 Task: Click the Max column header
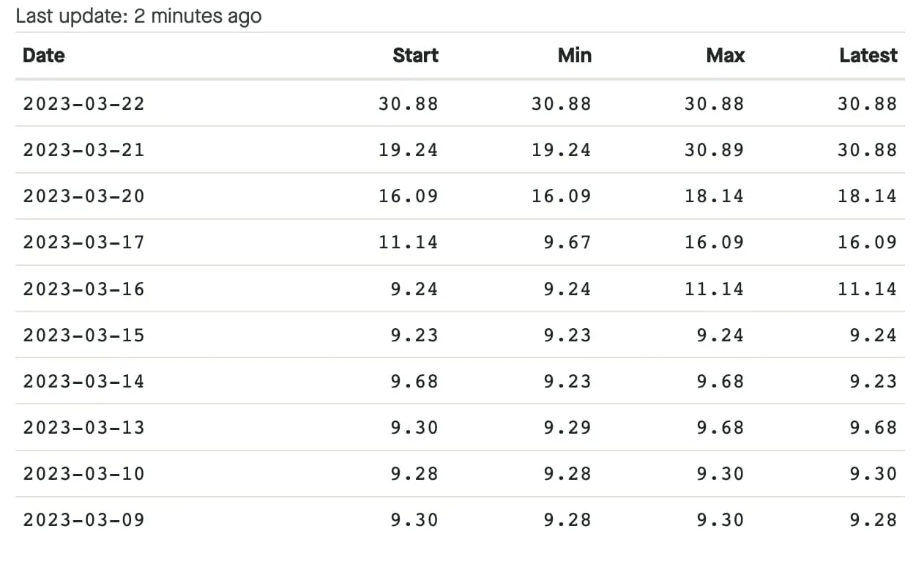(x=725, y=56)
